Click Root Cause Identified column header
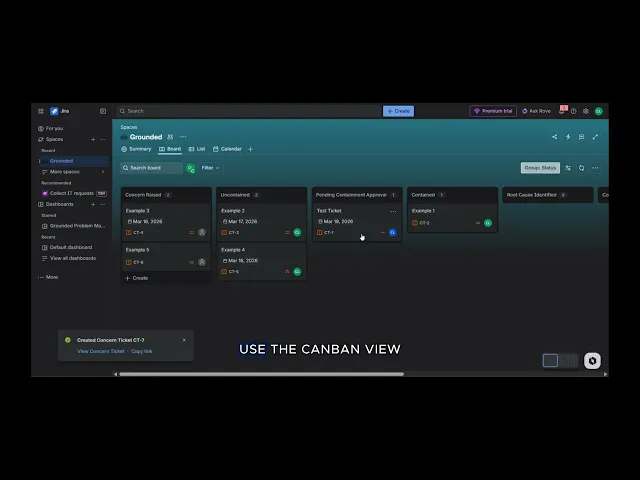640x480 pixels. tap(548, 195)
